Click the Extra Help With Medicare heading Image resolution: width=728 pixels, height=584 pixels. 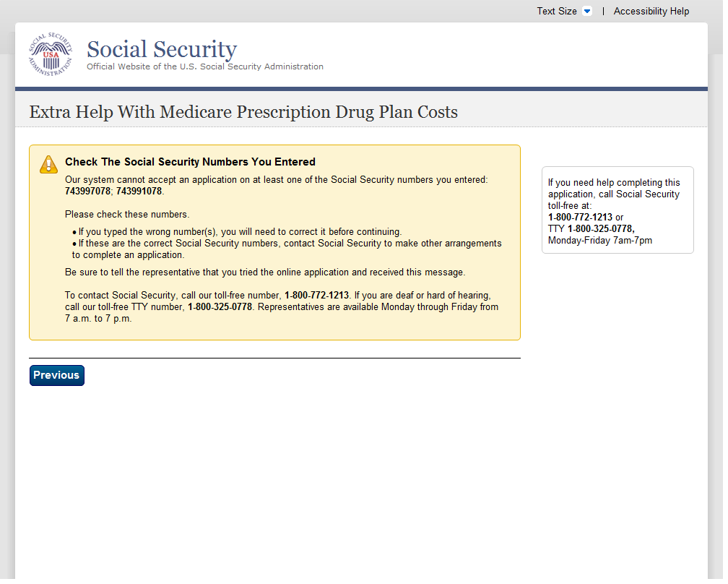pos(243,112)
